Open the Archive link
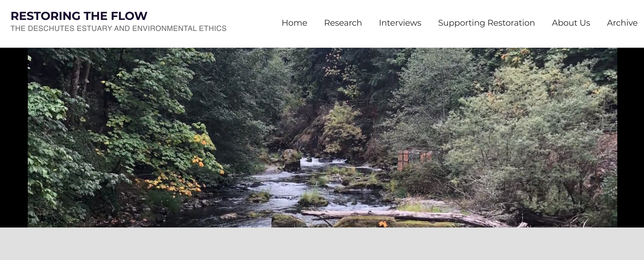The image size is (644, 260). (x=622, y=23)
